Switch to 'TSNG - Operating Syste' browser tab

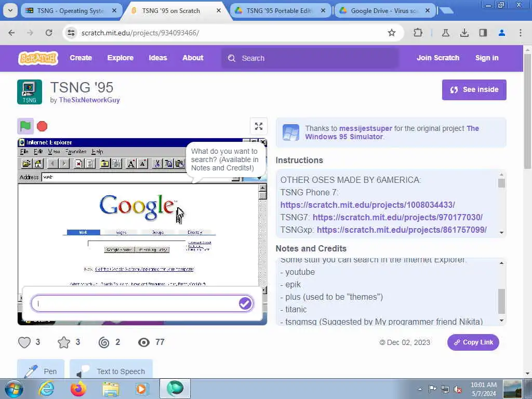71,10
